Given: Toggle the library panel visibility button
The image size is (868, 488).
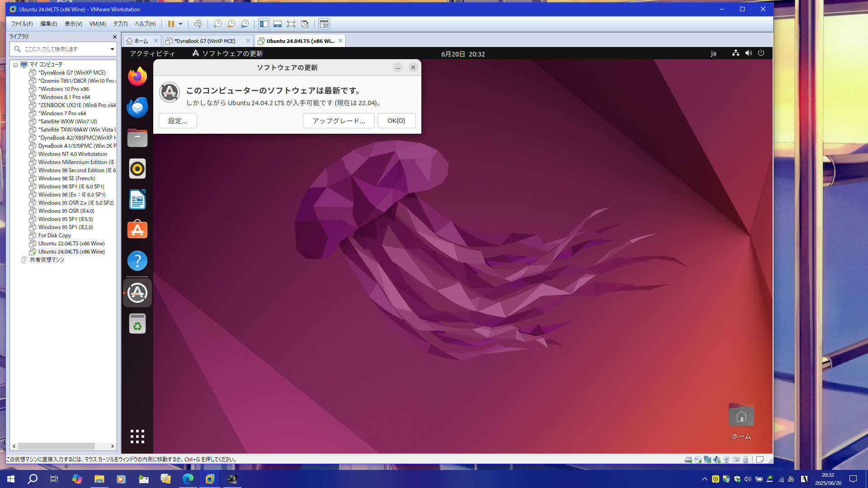Looking at the screenshot, I should click(264, 24).
